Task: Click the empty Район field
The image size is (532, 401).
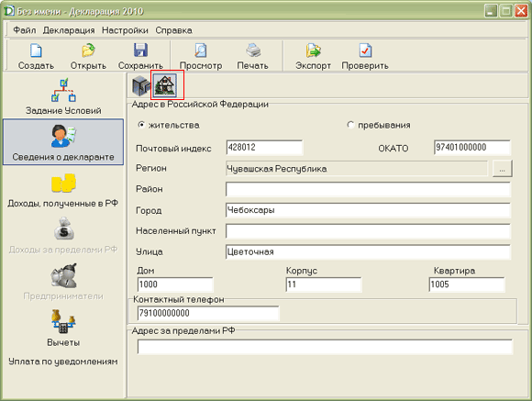Action: (368, 189)
